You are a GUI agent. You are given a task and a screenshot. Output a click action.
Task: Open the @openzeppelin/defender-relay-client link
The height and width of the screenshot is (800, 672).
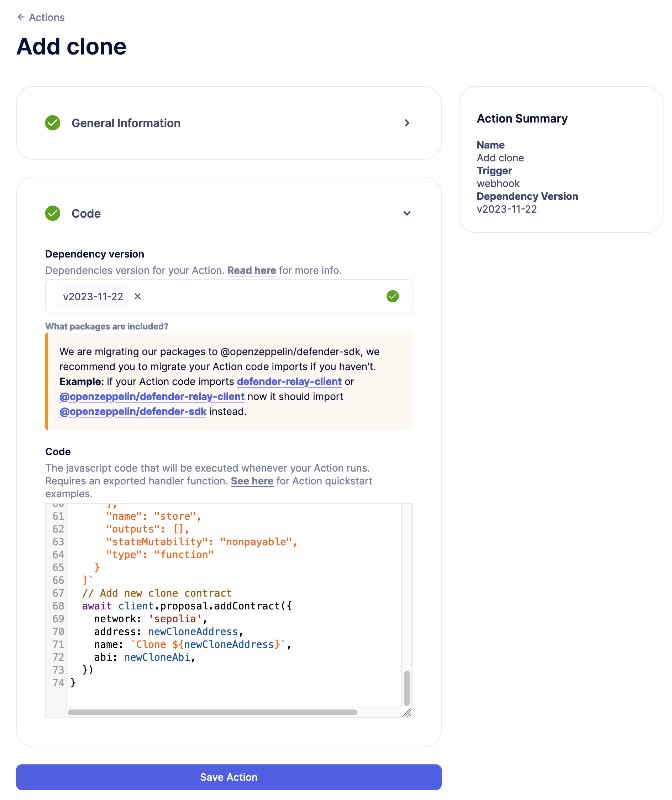coord(152,396)
